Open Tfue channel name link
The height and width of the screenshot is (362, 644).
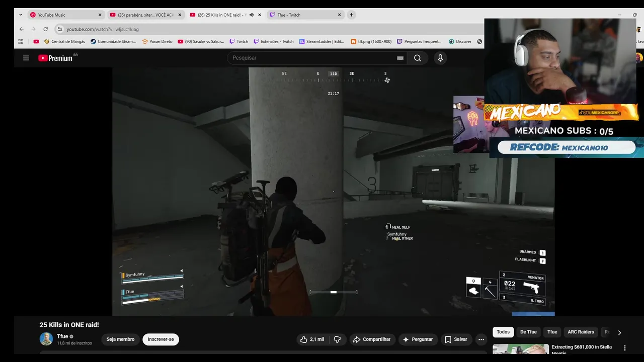(62, 336)
